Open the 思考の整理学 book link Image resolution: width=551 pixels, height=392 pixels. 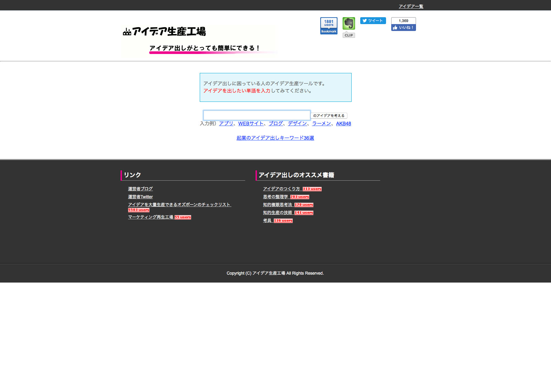click(x=275, y=197)
